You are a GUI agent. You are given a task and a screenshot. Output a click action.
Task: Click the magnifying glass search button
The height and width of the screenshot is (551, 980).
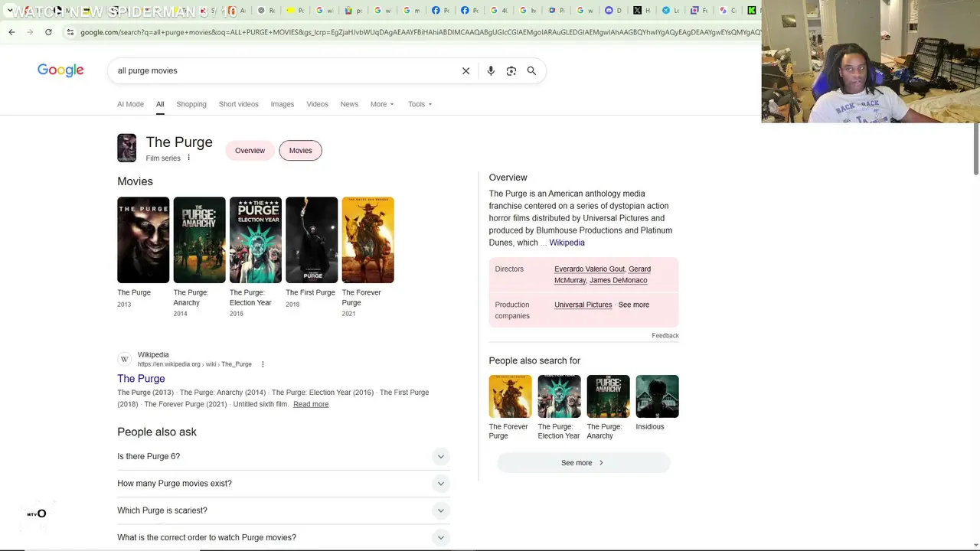pyautogui.click(x=531, y=70)
